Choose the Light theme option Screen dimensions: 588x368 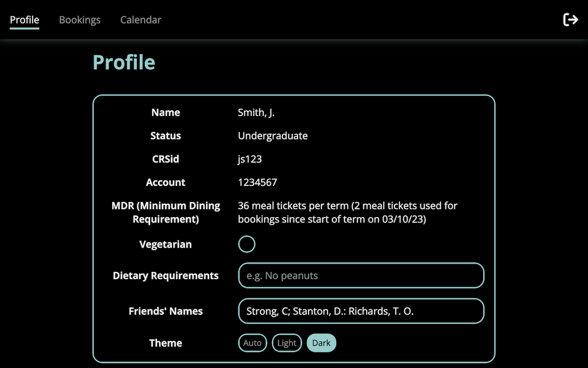coord(287,343)
